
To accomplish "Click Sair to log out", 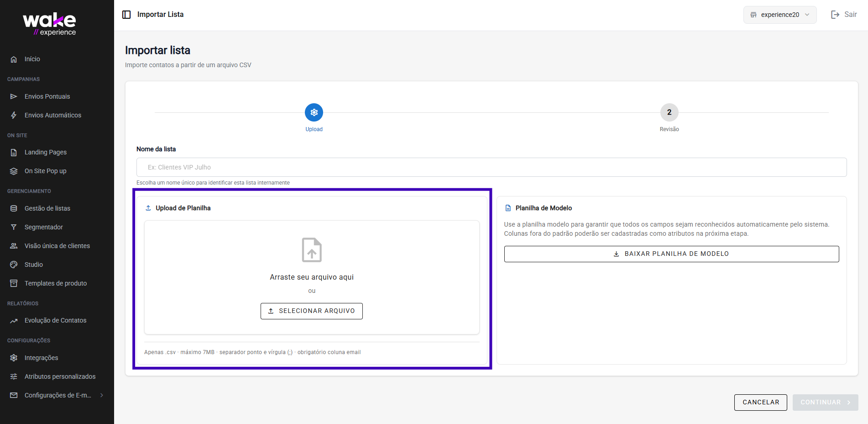I will (844, 15).
